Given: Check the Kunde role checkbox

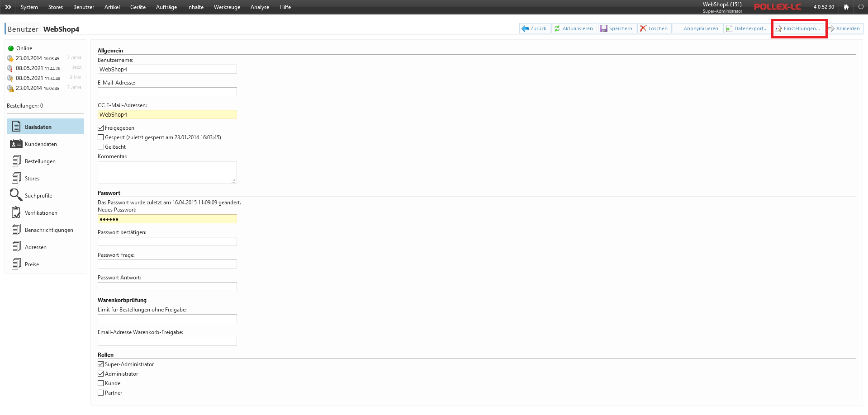Looking at the screenshot, I should [x=101, y=383].
